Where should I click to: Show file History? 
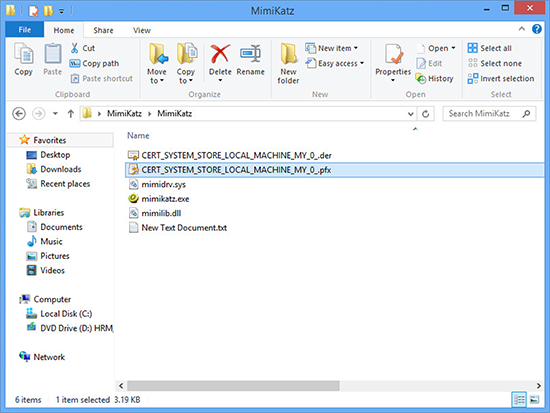pyautogui.click(x=435, y=79)
